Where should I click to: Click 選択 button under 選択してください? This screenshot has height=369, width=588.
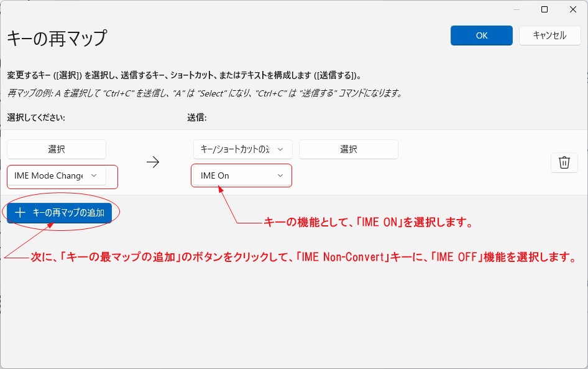(57, 149)
